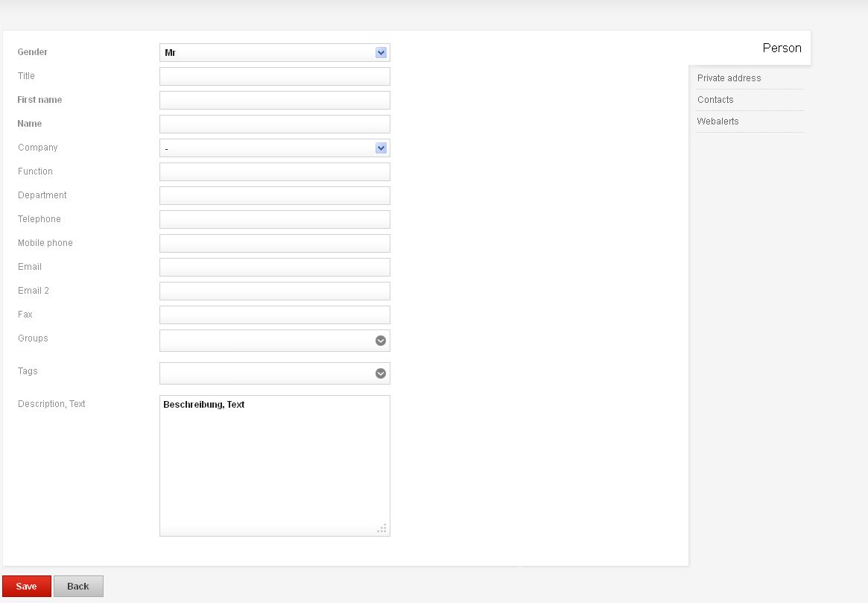This screenshot has width=868, height=603.
Task: Expand the Tags selection arrow
Action: click(x=381, y=373)
